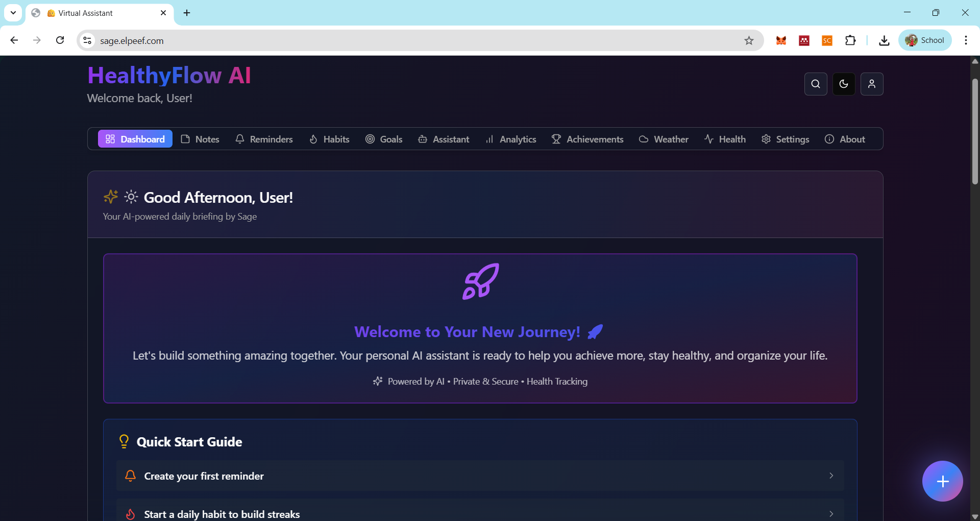Open the orange SC extension icon

[x=827, y=40]
